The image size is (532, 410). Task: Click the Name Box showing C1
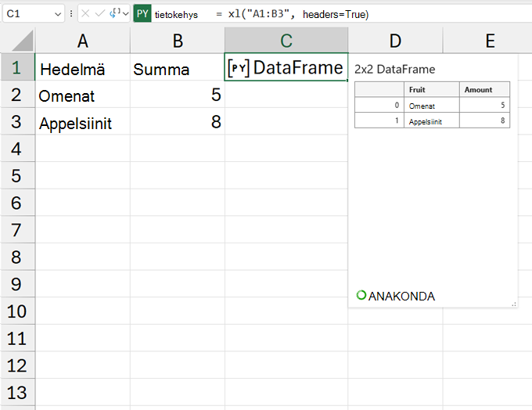click(x=33, y=13)
